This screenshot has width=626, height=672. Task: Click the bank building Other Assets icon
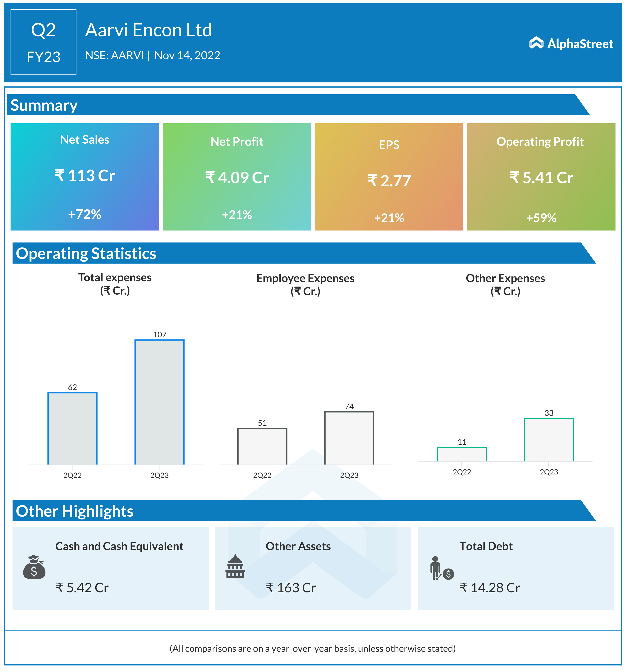235,567
